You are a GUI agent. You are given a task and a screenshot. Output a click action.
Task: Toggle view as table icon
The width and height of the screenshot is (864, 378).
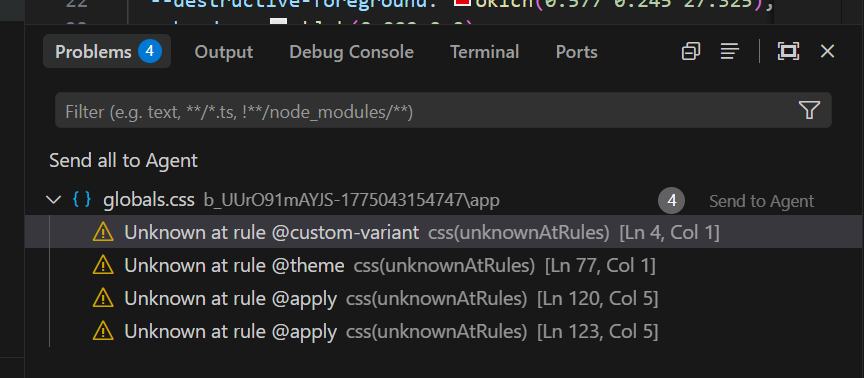[730, 52]
